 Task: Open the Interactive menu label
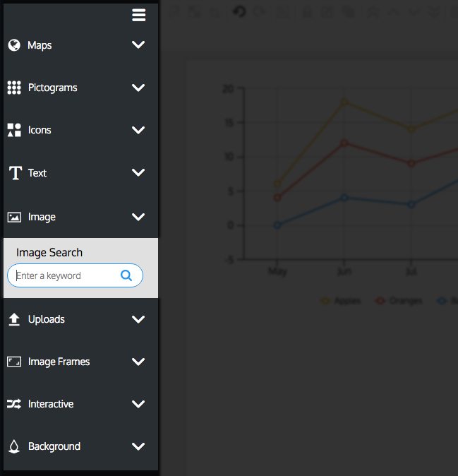(x=51, y=404)
